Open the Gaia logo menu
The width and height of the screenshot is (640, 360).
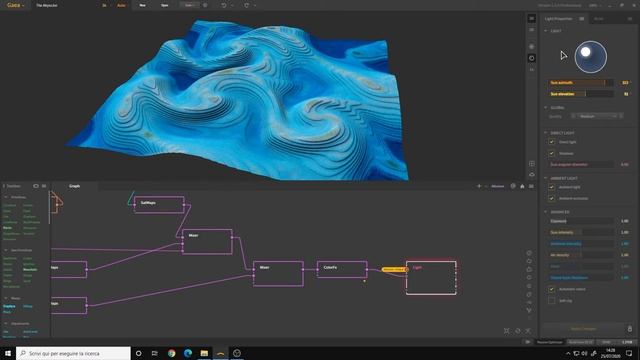coord(15,5)
